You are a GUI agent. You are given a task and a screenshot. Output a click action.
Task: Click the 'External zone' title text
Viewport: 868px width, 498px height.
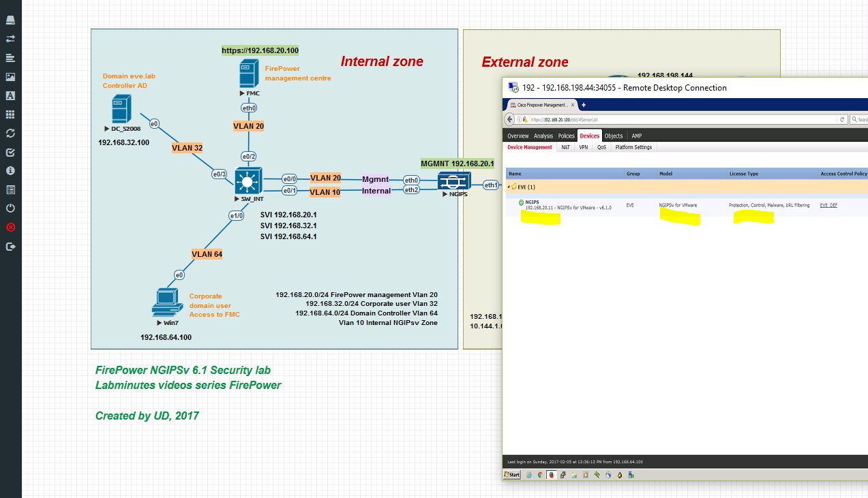[525, 62]
